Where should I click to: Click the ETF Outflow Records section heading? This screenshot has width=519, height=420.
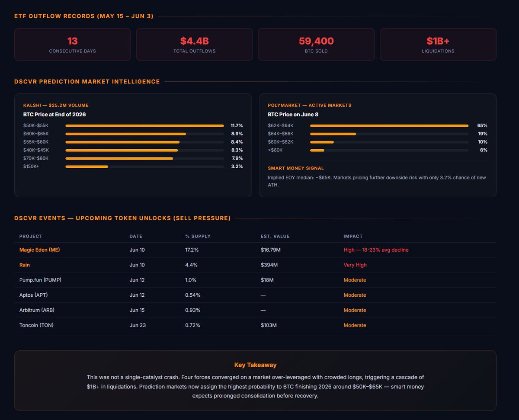click(83, 16)
